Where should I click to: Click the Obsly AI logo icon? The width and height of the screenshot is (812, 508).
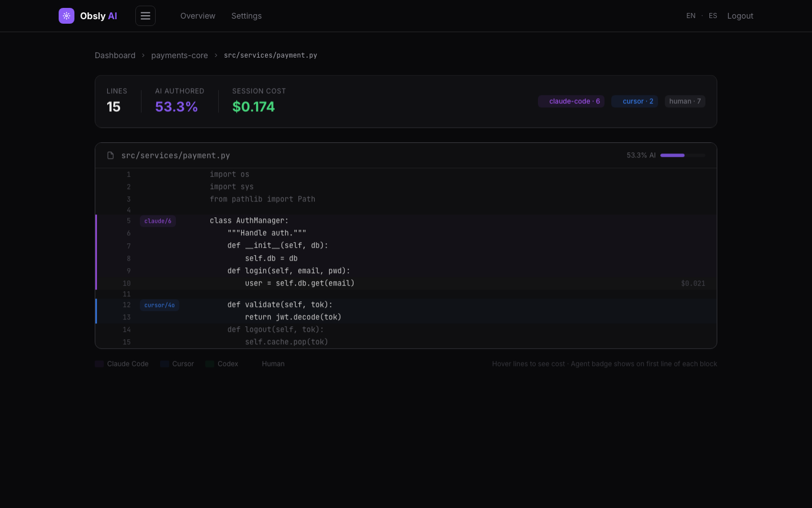(67, 16)
